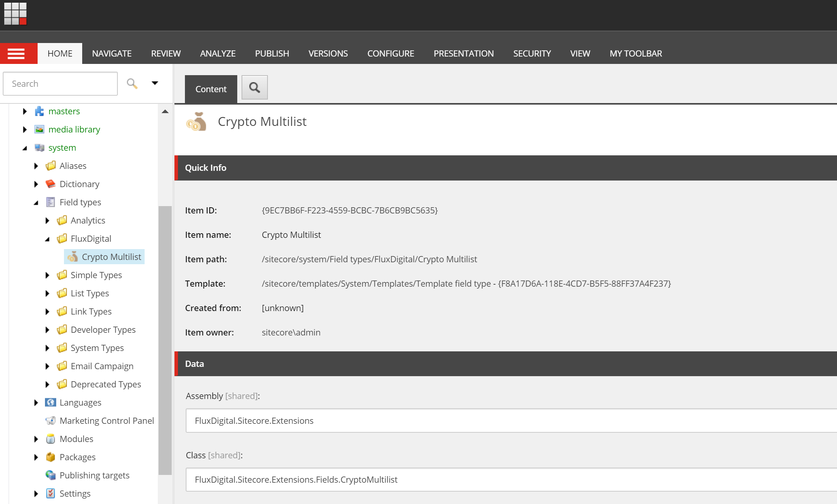Image resolution: width=837 pixels, height=504 pixels.
Task: Click the sitecore\admin item owner value
Action: (291, 332)
